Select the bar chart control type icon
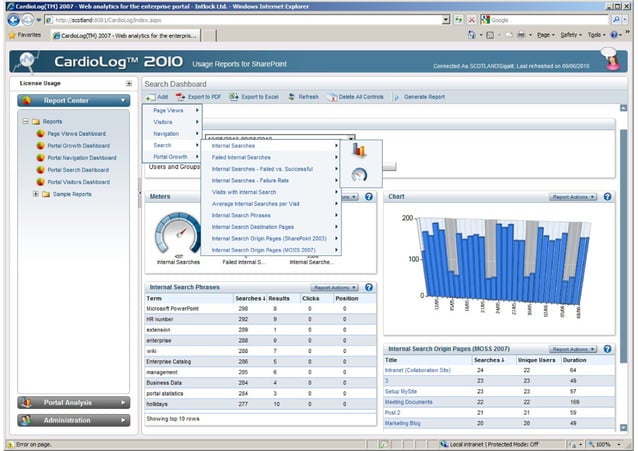Viewport: 638px width, 451px height. (x=359, y=151)
